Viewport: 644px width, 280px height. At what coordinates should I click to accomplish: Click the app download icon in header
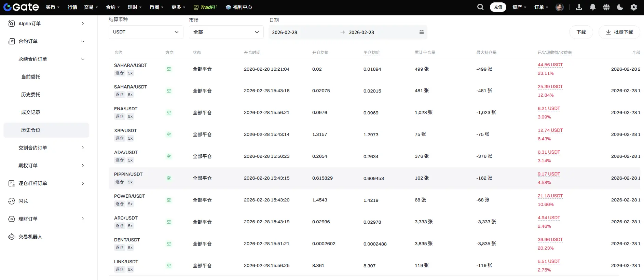pos(579,7)
